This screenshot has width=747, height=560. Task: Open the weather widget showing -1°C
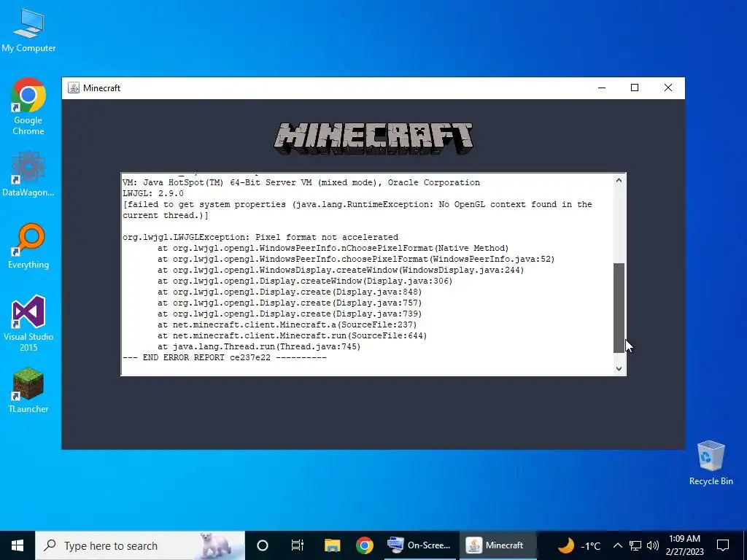click(579, 545)
